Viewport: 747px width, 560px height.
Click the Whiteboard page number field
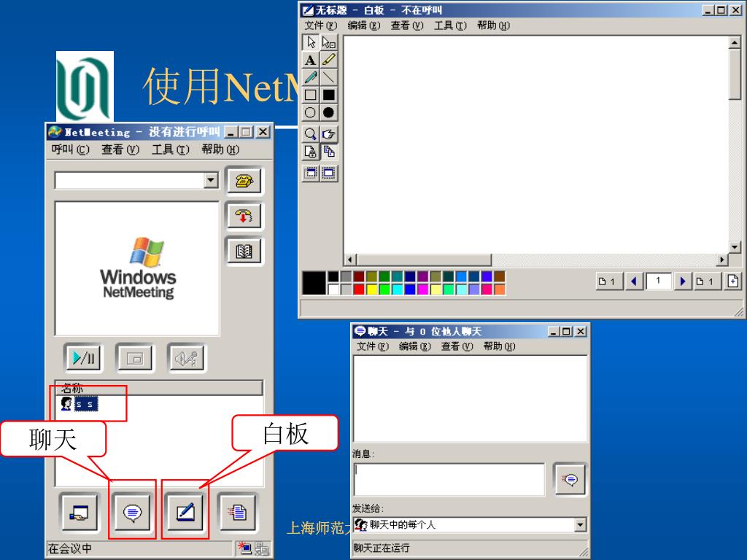(x=659, y=281)
